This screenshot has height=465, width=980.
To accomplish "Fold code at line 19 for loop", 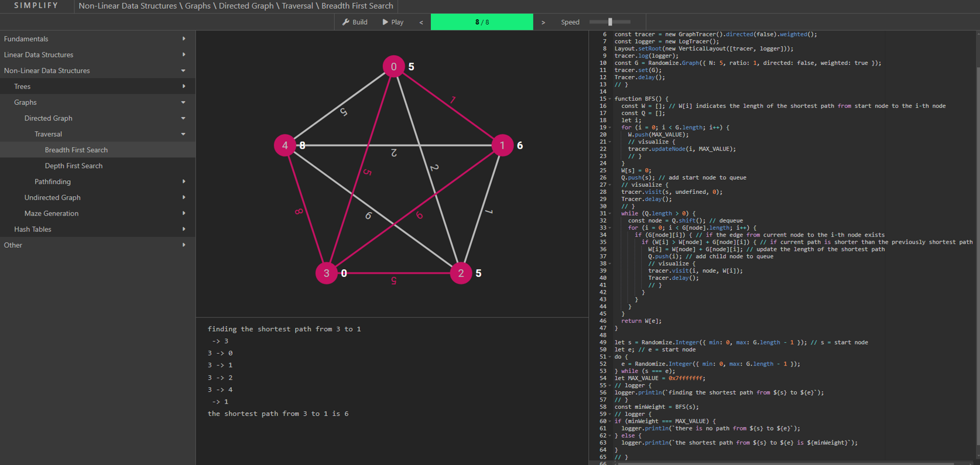I will 609,128.
